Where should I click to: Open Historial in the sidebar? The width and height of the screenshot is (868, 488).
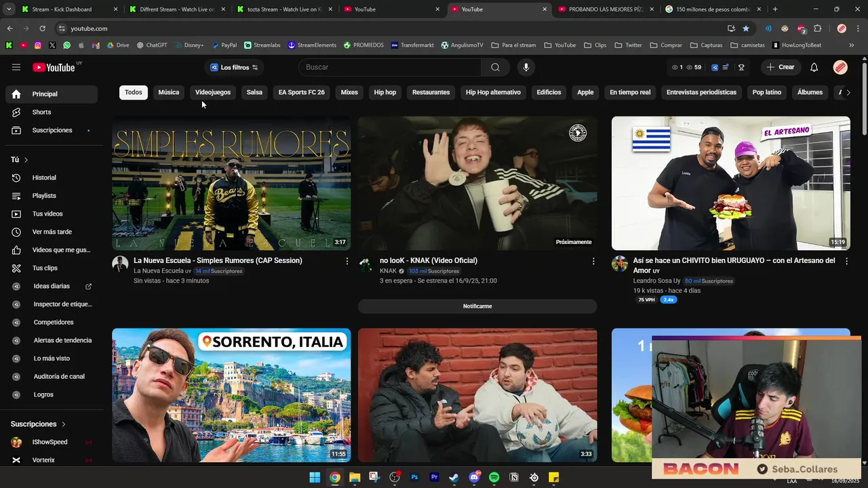point(52,178)
